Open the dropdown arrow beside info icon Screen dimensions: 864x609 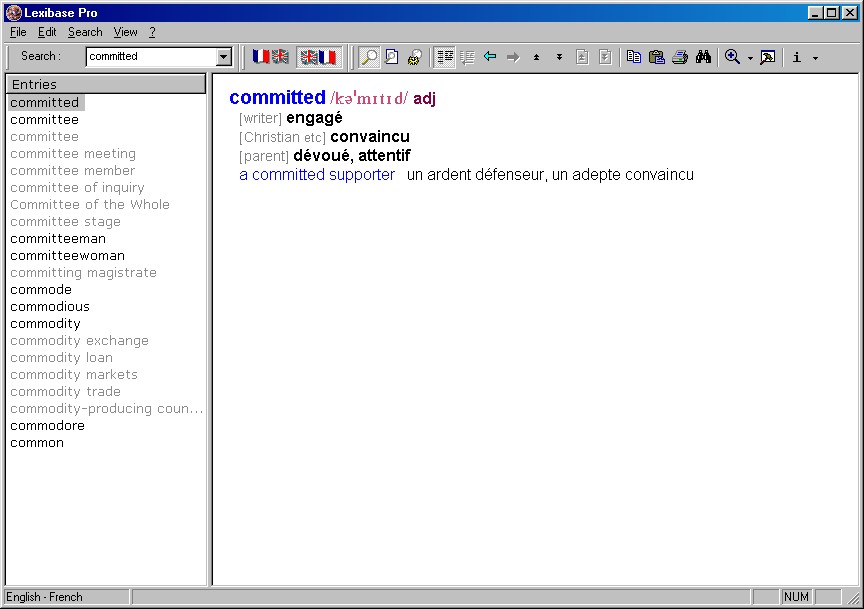816,57
